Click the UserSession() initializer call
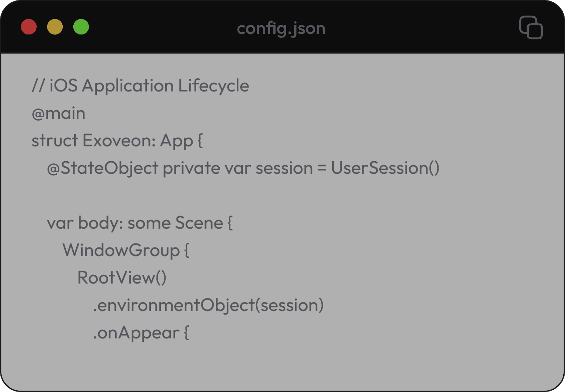Image resolution: width=565 pixels, height=392 pixels. pos(385,168)
